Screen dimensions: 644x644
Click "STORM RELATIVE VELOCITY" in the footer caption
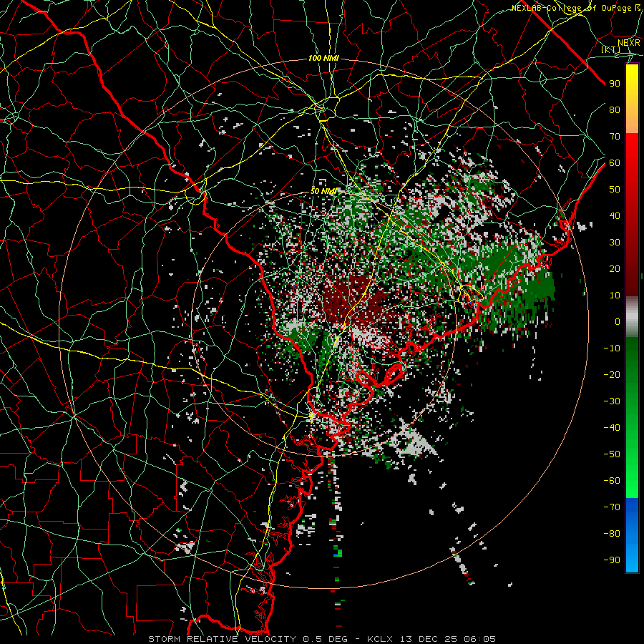pyautogui.click(x=222, y=639)
